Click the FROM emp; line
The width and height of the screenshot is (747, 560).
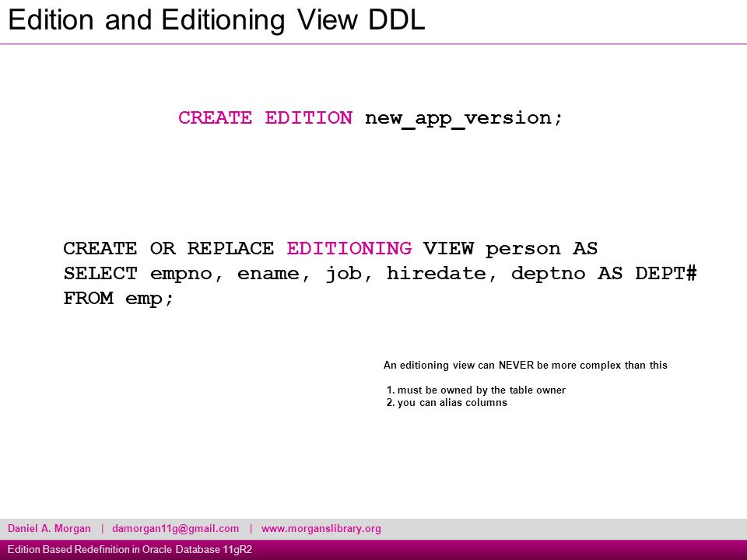(x=118, y=299)
